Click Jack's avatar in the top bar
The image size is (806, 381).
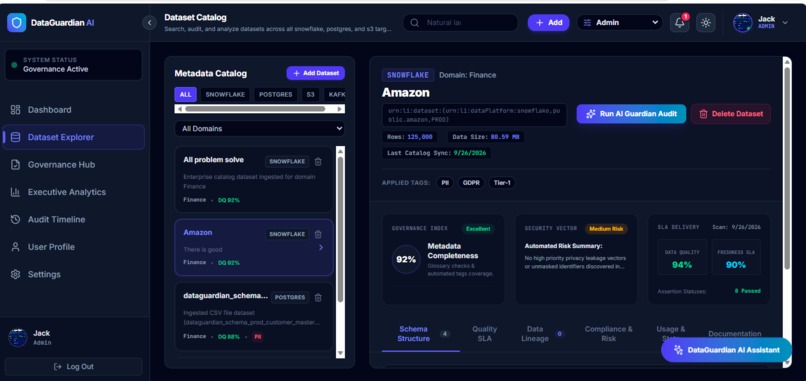click(x=743, y=23)
